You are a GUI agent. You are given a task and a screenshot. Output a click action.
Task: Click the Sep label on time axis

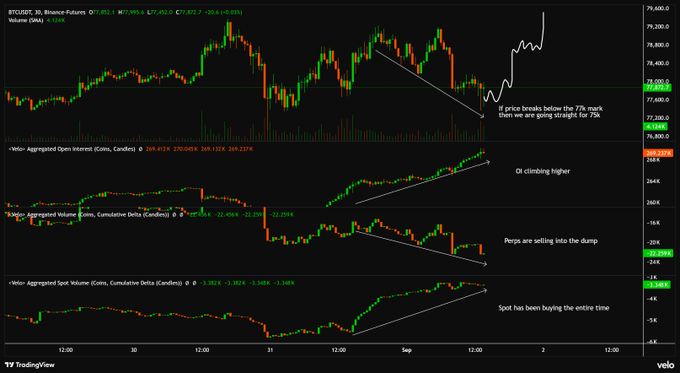tap(406, 350)
